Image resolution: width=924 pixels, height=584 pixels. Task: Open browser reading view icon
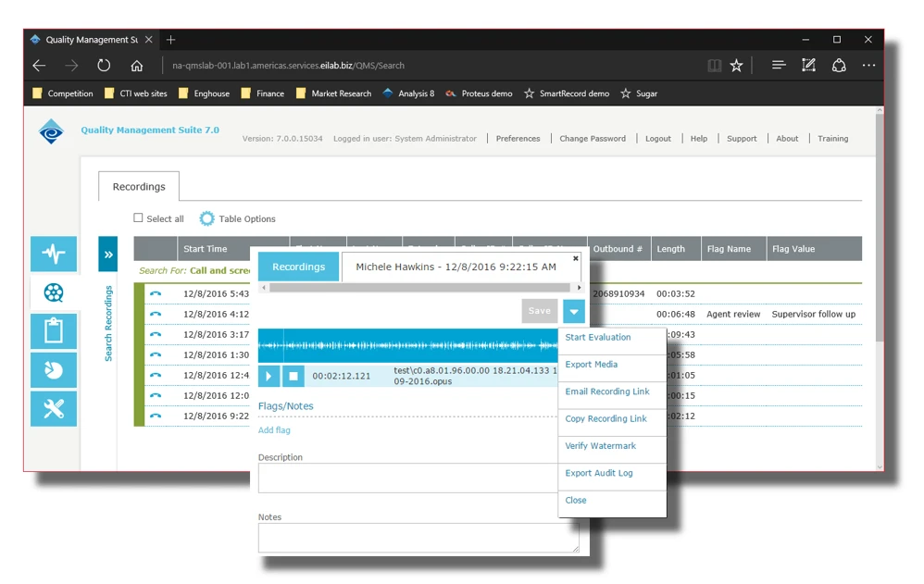[x=714, y=66]
